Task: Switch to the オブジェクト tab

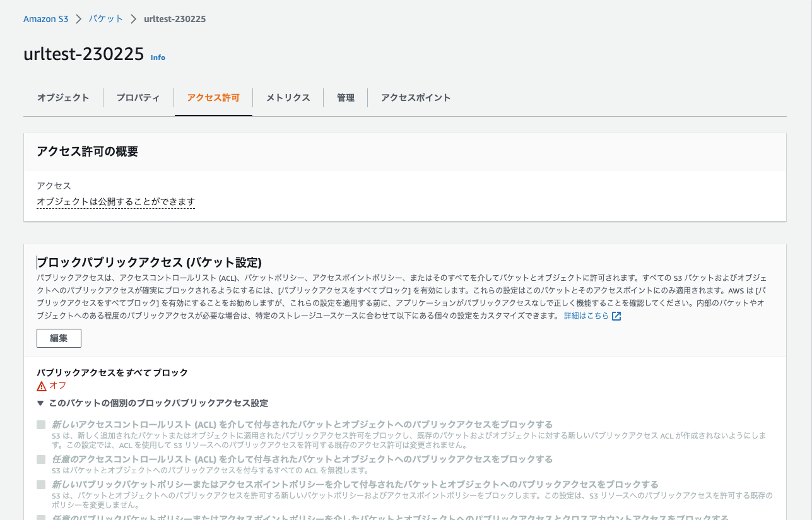Action: 62,98
